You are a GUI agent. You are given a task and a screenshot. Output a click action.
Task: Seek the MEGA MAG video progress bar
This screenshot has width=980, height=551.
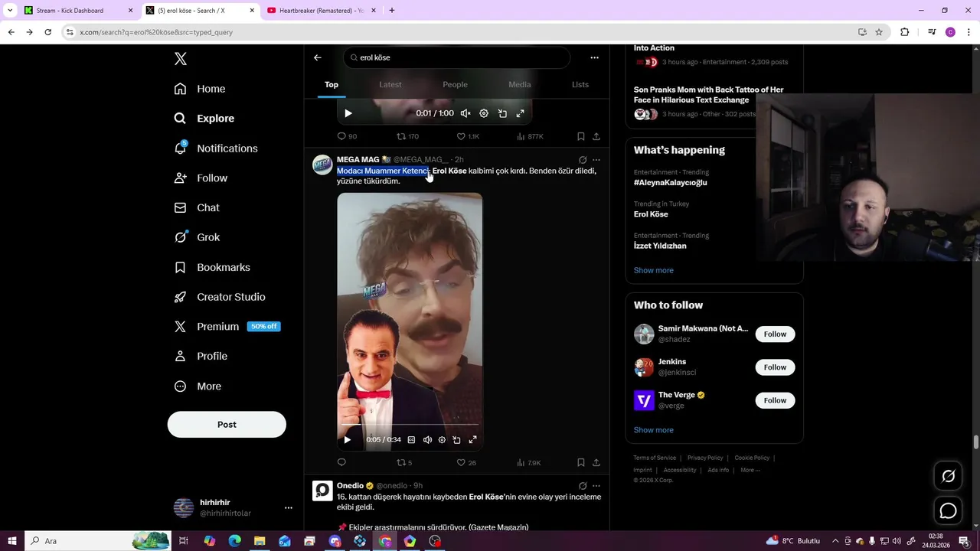pos(410,424)
